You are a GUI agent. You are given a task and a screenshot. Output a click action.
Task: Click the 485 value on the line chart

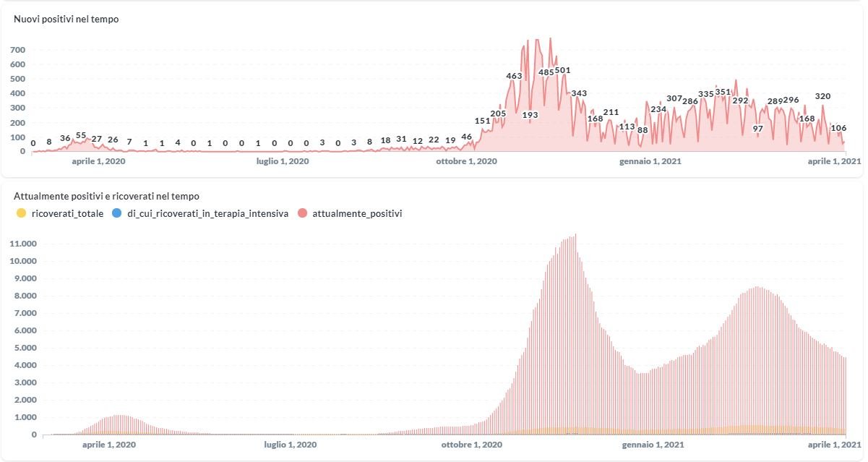546,72
